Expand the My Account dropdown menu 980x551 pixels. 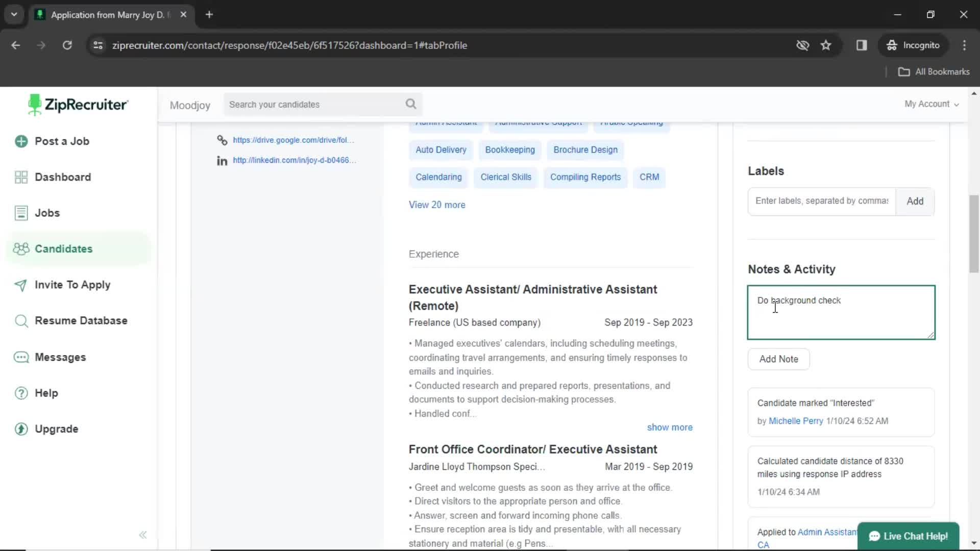point(932,104)
